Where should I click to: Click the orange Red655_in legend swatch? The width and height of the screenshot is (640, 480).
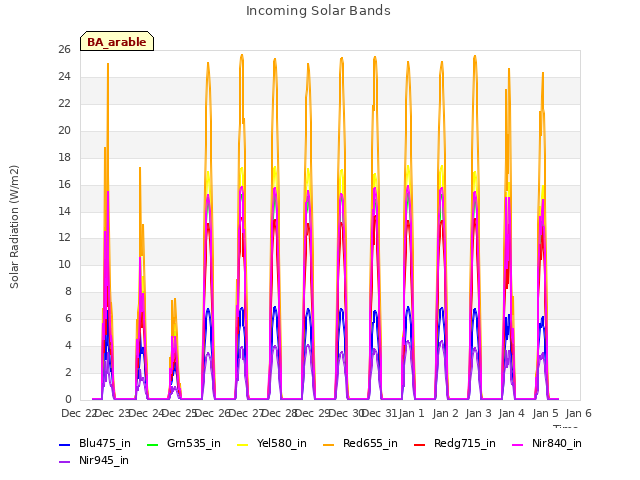tap(329, 444)
